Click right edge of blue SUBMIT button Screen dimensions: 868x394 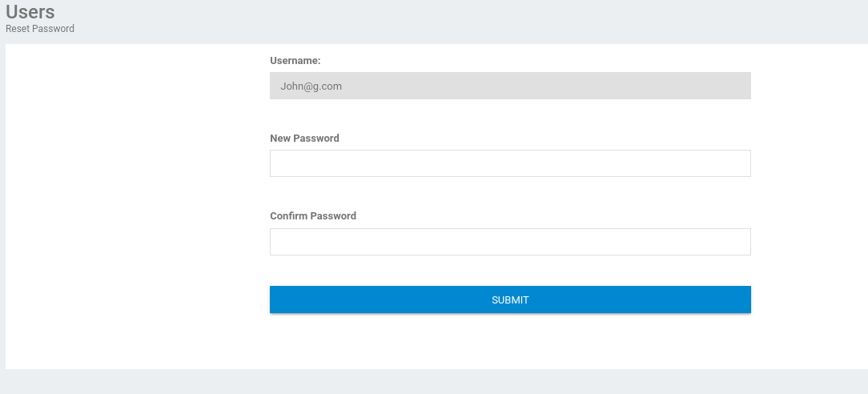pos(745,300)
